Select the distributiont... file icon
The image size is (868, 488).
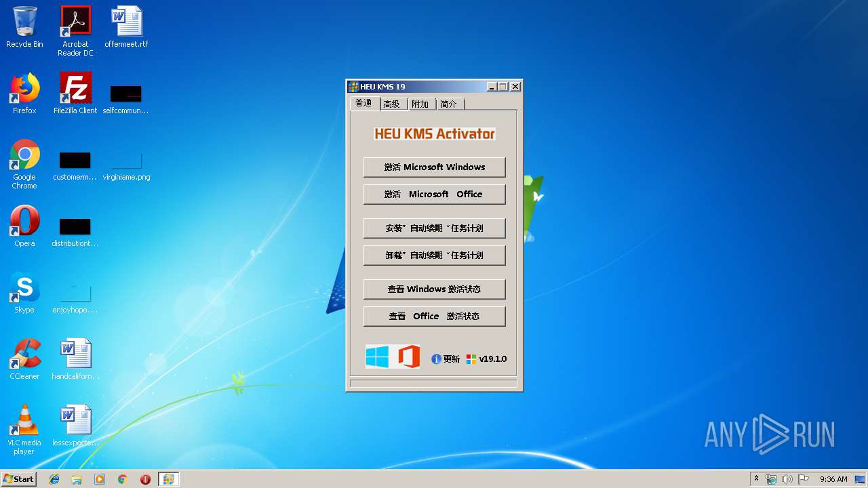(x=75, y=232)
